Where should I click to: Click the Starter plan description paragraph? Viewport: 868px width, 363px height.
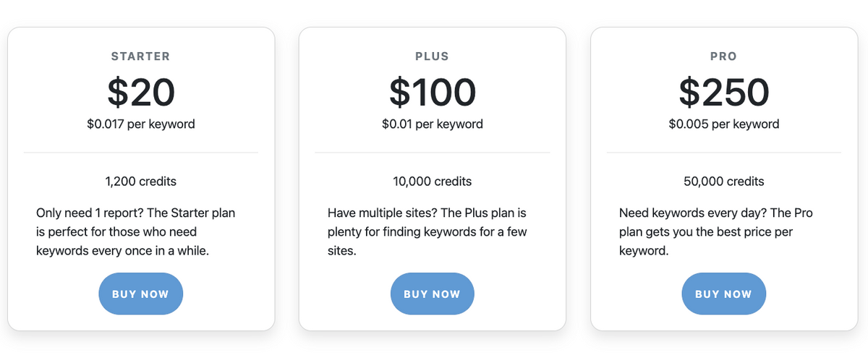click(x=136, y=232)
